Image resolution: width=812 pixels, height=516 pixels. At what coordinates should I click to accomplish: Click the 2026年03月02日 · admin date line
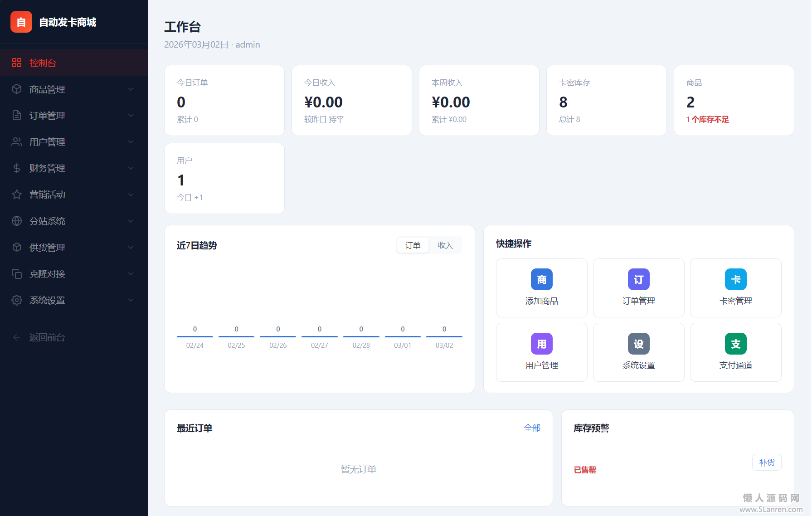coord(212,44)
